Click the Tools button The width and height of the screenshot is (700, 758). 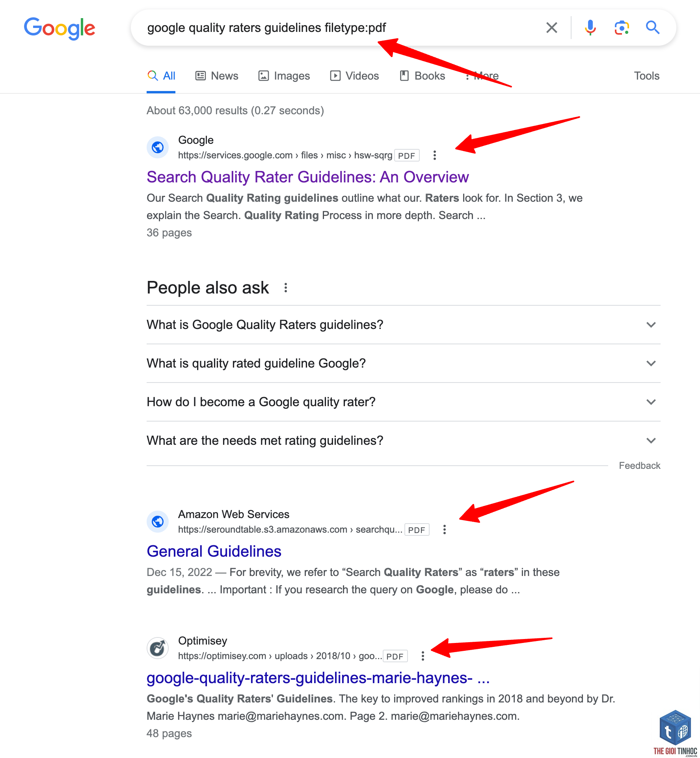(x=647, y=76)
